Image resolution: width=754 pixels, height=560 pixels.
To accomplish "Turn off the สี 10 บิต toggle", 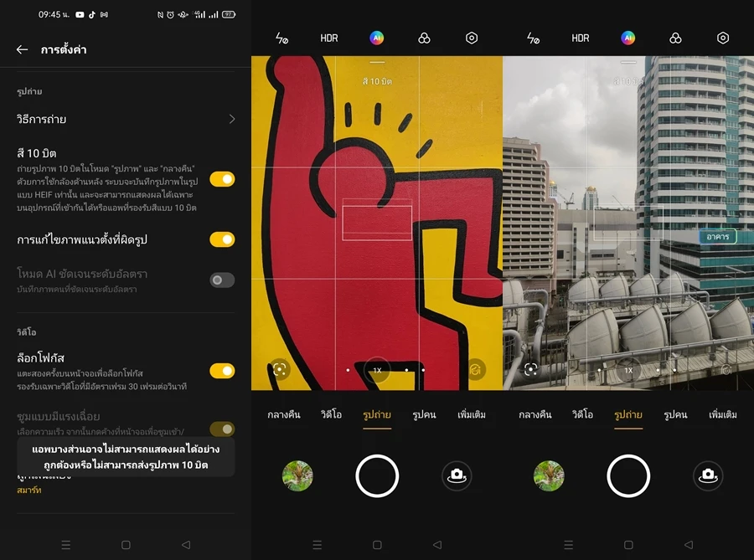I will [x=222, y=179].
